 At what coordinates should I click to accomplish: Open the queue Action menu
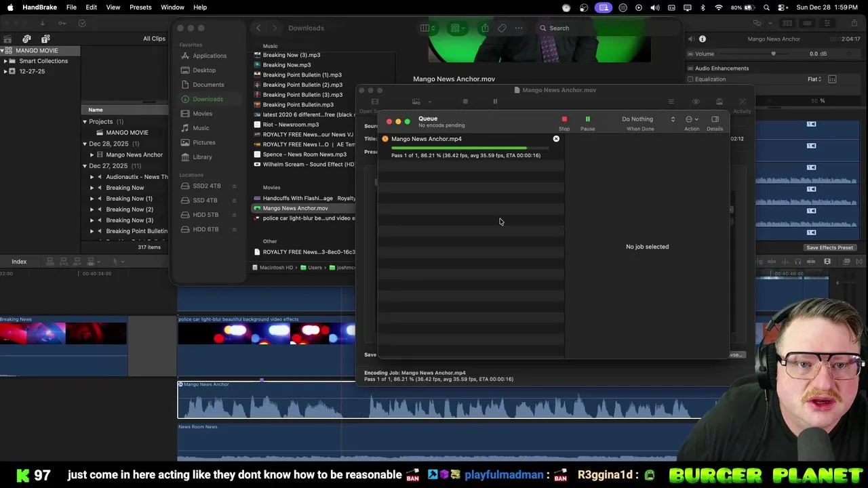(x=692, y=119)
